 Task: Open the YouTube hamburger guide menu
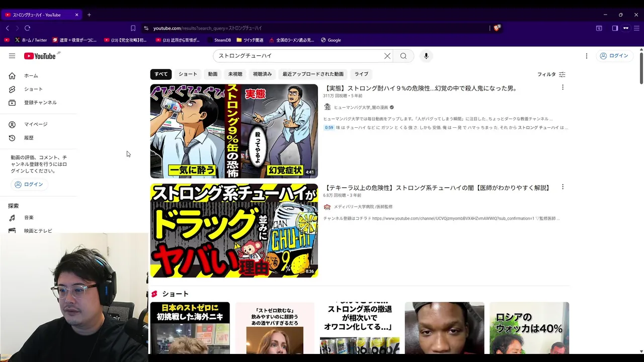(x=12, y=56)
